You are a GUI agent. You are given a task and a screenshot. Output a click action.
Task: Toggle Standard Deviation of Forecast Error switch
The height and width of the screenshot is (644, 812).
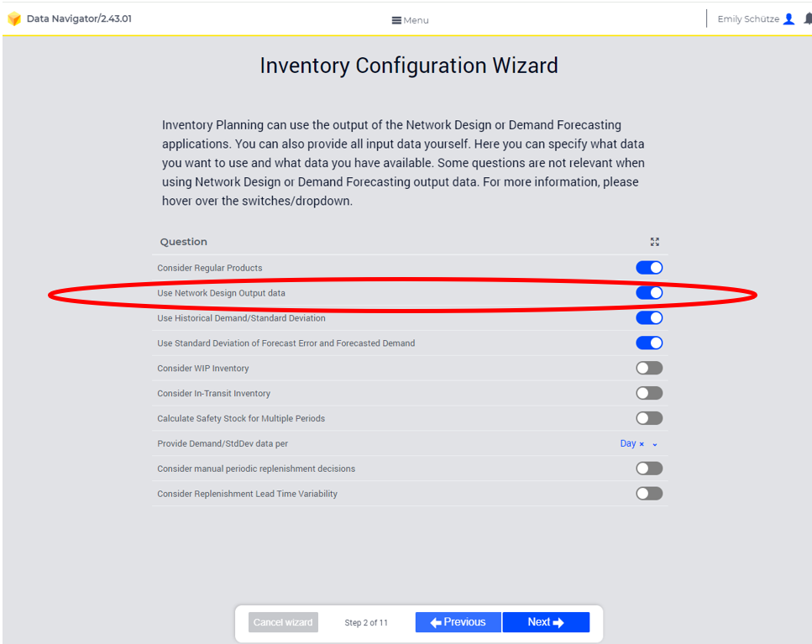coord(649,343)
